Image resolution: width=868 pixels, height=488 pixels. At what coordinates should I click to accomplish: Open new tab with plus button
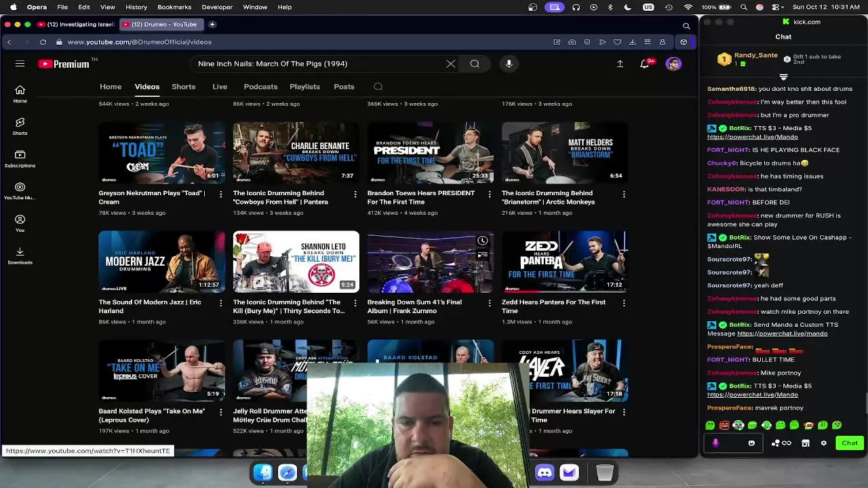(x=212, y=24)
